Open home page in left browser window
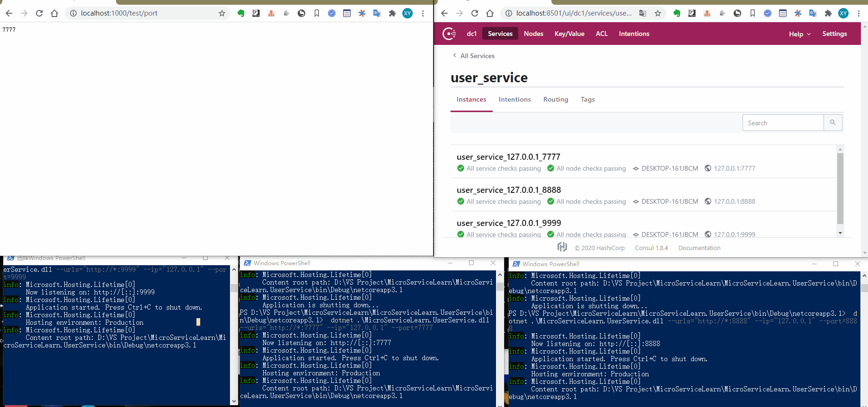This screenshot has width=868, height=407. point(54,13)
